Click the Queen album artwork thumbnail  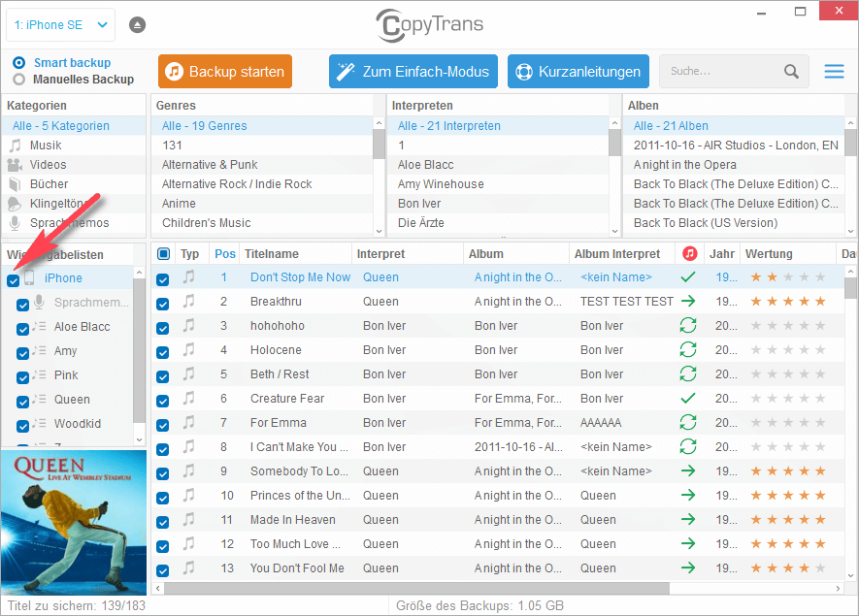point(74,522)
